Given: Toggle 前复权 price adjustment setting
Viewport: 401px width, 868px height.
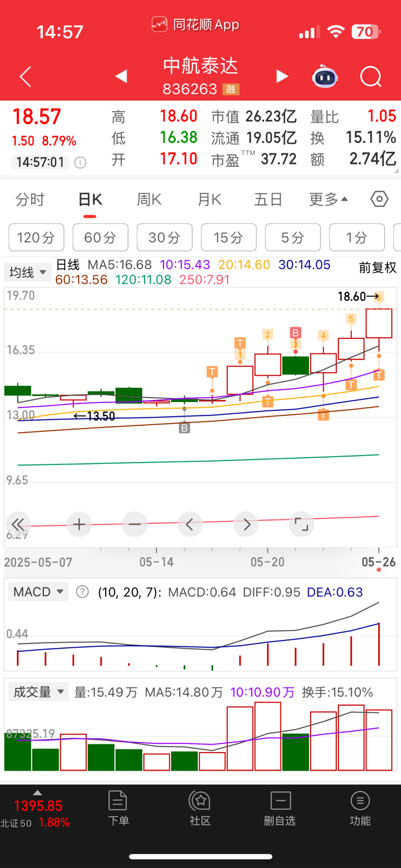Looking at the screenshot, I should tap(378, 268).
